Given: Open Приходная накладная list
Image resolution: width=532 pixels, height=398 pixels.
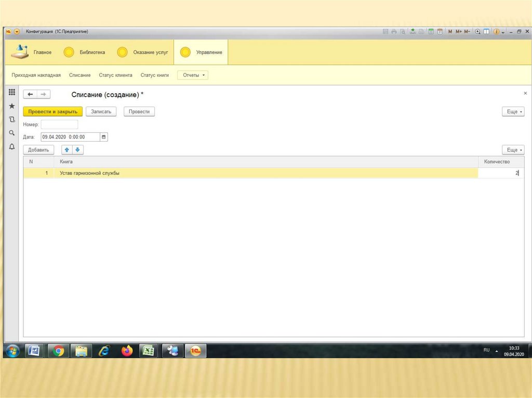Looking at the screenshot, I should (36, 75).
